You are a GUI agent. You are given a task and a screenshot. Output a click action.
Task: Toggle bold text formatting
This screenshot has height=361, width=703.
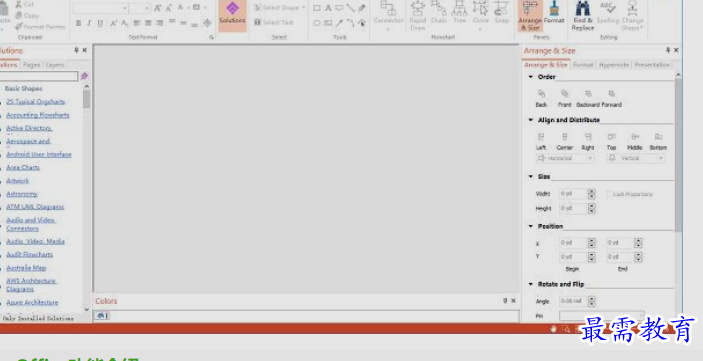[x=79, y=23]
